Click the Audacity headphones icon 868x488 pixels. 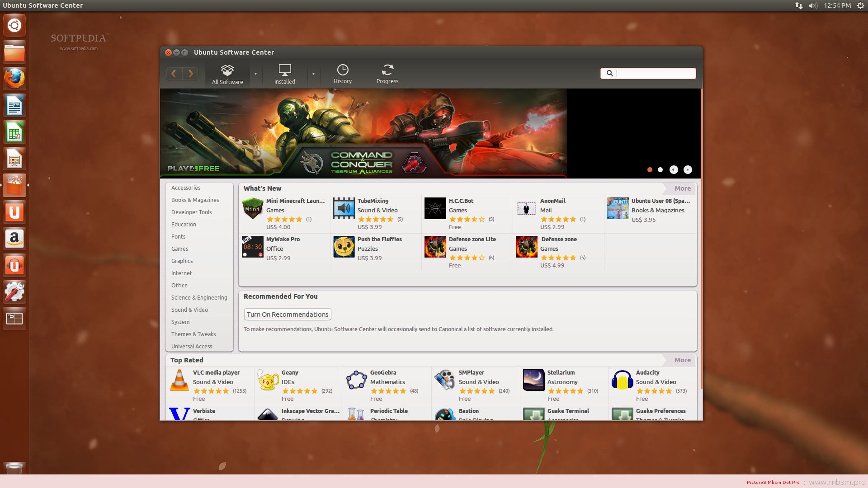click(622, 380)
